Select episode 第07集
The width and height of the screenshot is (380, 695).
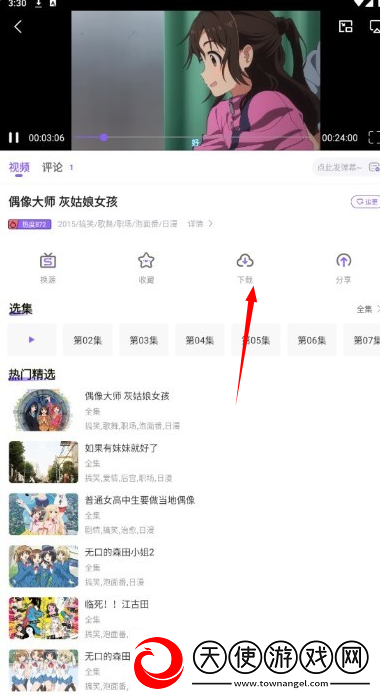362,340
